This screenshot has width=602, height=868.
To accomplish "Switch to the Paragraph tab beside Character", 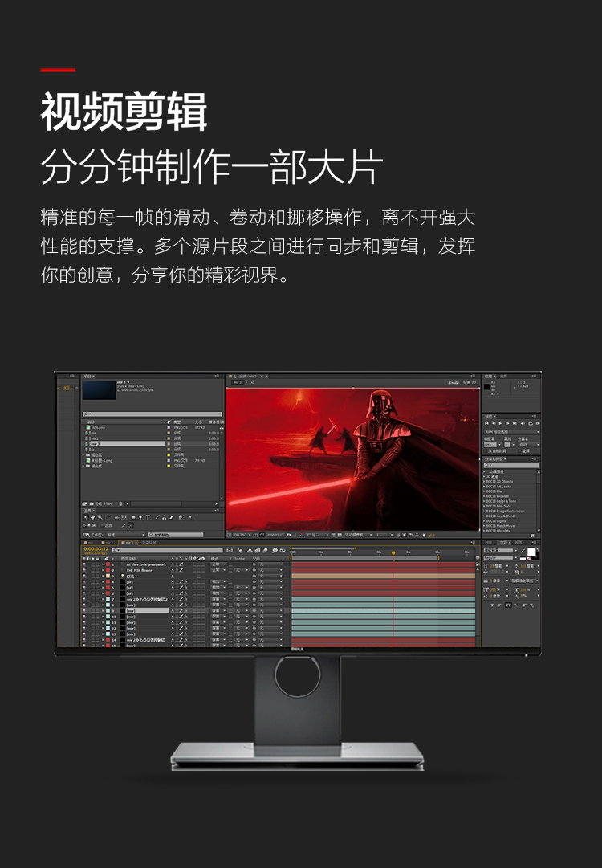I will (x=519, y=543).
